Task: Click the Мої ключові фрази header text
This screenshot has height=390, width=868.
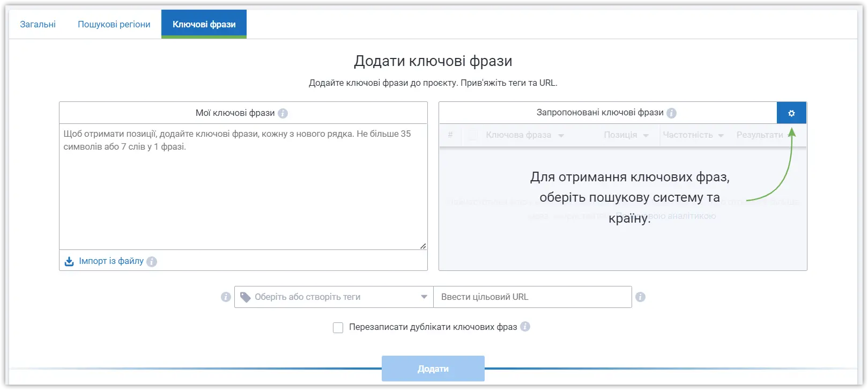Action: coord(235,113)
